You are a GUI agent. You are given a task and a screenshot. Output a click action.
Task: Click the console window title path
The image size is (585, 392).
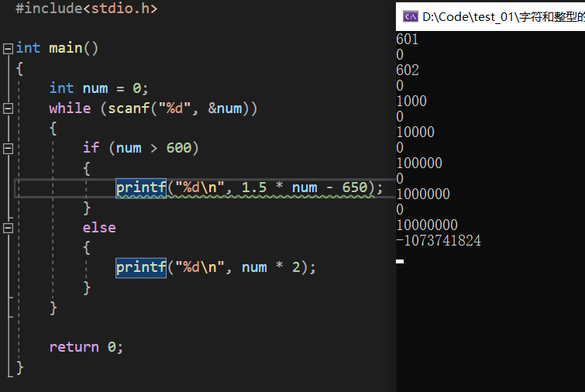(504, 17)
